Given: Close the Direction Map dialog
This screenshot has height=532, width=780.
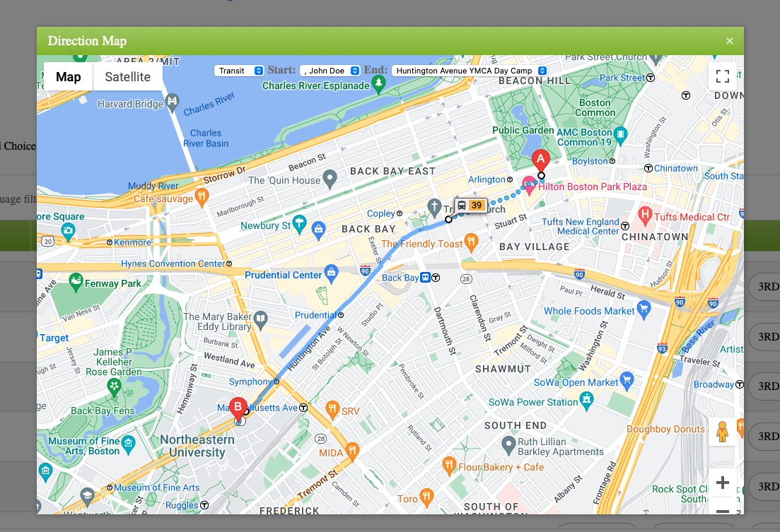Looking at the screenshot, I should [x=729, y=41].
